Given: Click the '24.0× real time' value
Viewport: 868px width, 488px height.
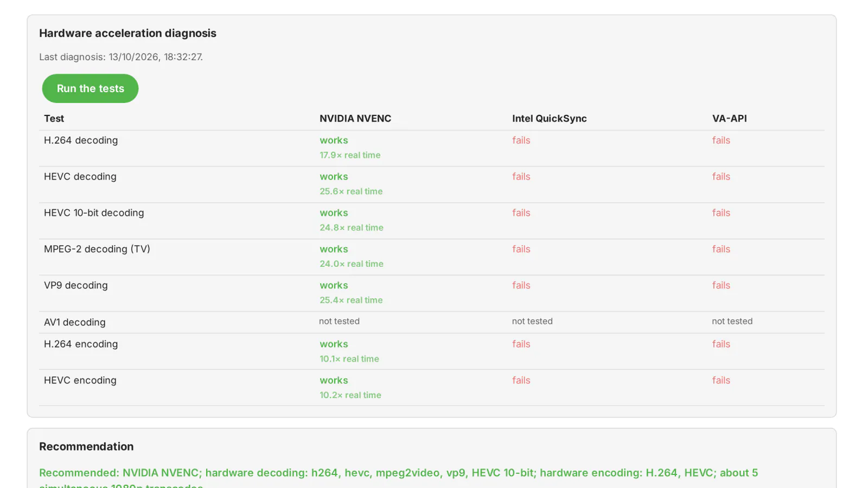Looking at the screenshot, I should click(352, 264).
